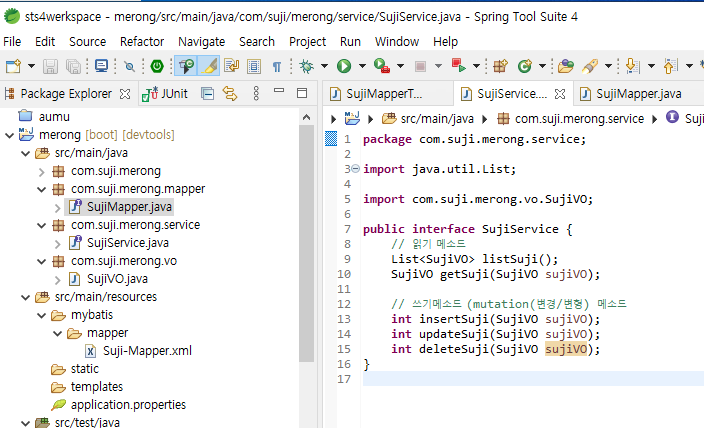
Task: Toggle Show Whitespace Characters pilcrow
Action: tap(277, 66)
